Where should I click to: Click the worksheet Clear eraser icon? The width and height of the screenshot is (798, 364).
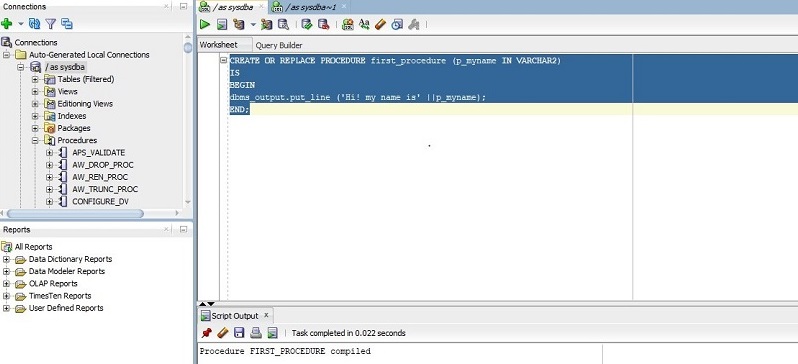[380, 24]
